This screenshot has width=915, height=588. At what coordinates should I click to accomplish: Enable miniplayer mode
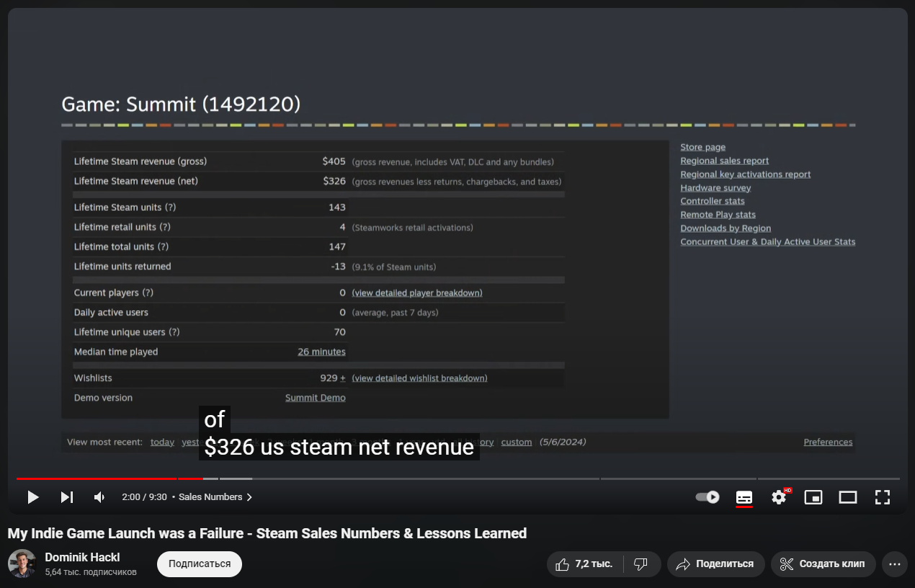tap(813, 497)
